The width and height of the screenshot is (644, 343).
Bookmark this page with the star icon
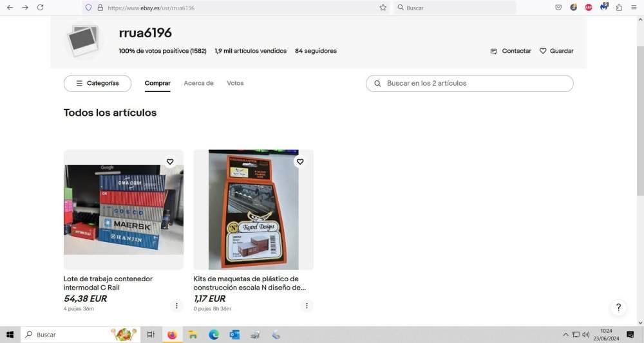pos(383,7)
